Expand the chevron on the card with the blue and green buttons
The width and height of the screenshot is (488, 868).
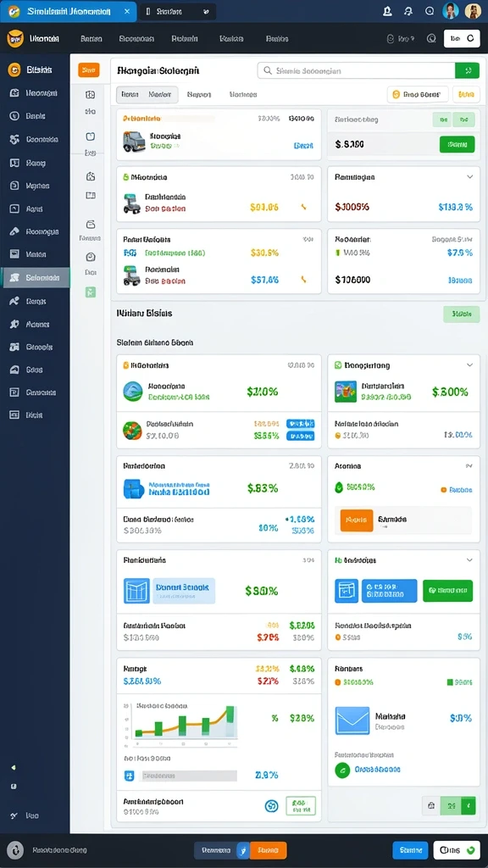point(469,560)
